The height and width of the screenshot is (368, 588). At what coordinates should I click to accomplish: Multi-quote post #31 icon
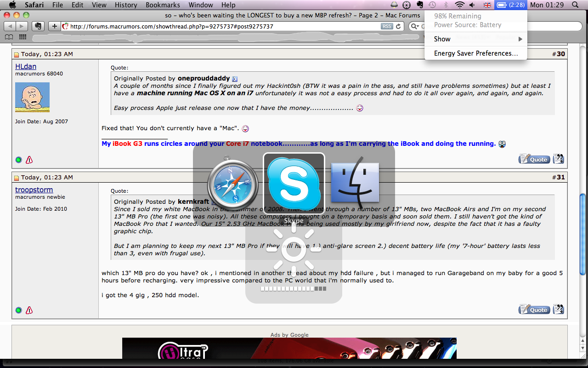pos(558,309)
